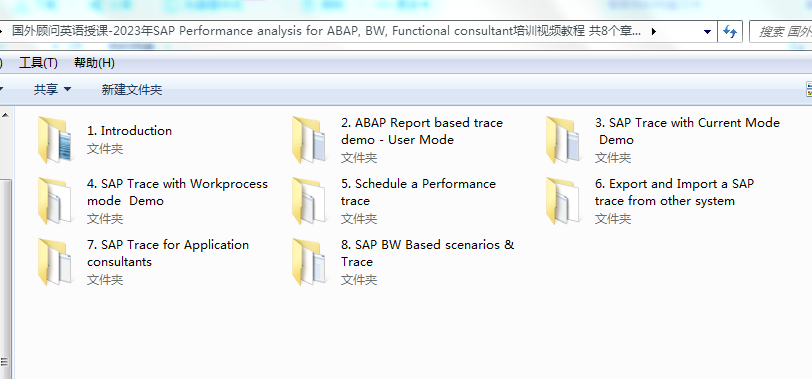Select '5. Schedule a Performance trace' label
Viewport: 812px width, 379px height.
(418, 193)
